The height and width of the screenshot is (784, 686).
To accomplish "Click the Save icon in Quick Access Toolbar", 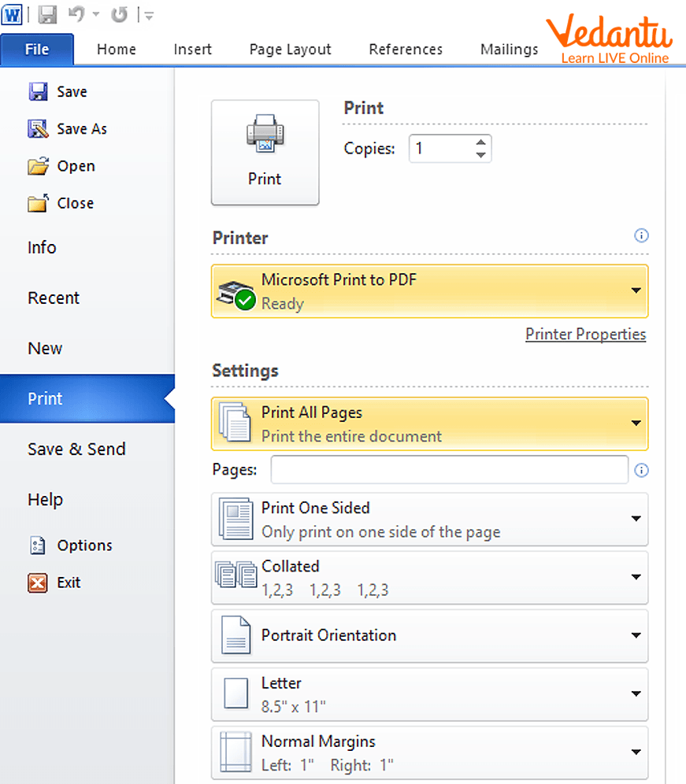I will [x=47, y=15].
